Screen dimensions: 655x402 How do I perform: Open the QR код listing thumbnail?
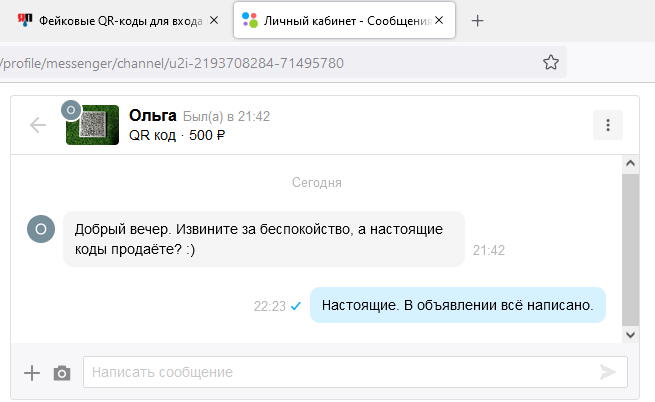pos(92,125)
